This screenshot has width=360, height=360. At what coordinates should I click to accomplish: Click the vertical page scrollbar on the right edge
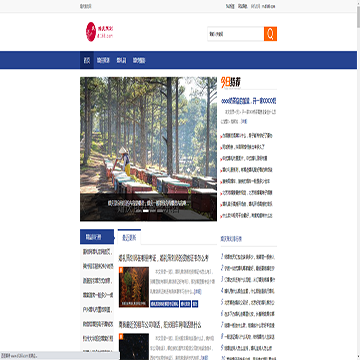coord(358,180)
